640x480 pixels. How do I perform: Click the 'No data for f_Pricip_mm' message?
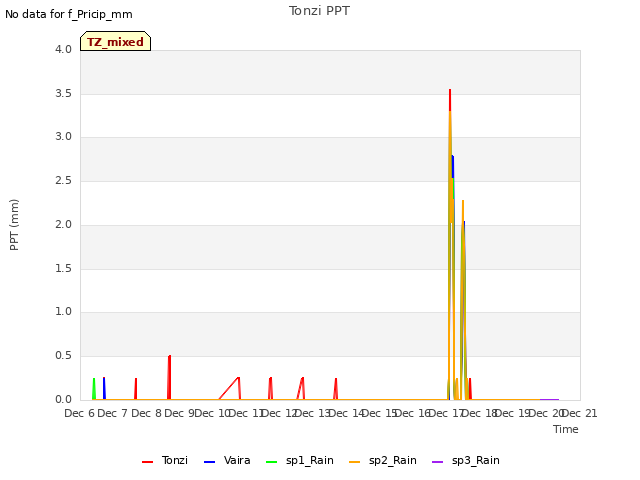coord(69,14)
